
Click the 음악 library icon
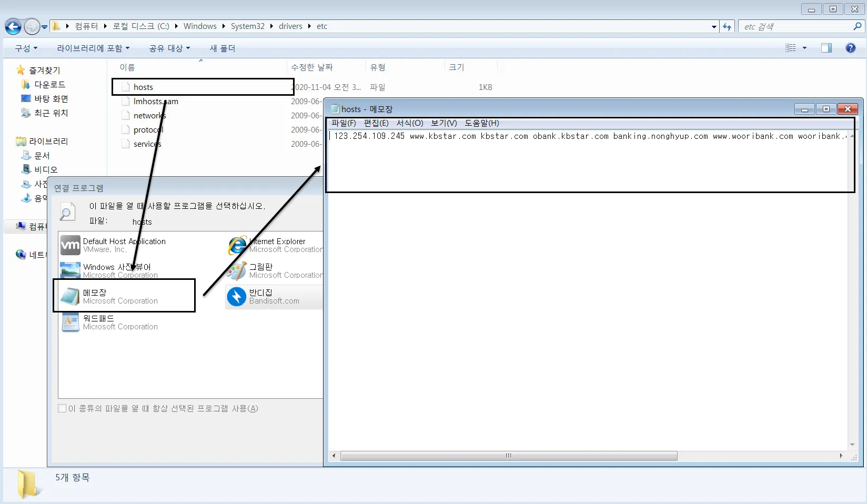pos(26,198)
